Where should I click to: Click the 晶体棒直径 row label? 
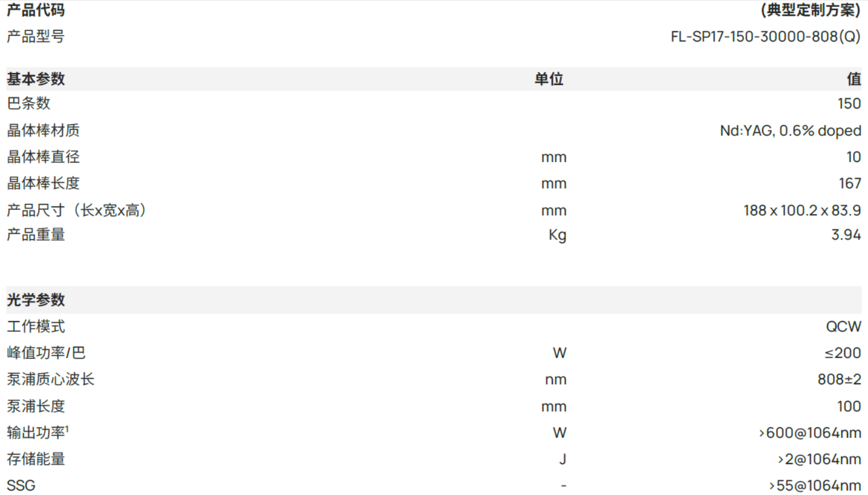click(x=43, y=157)
